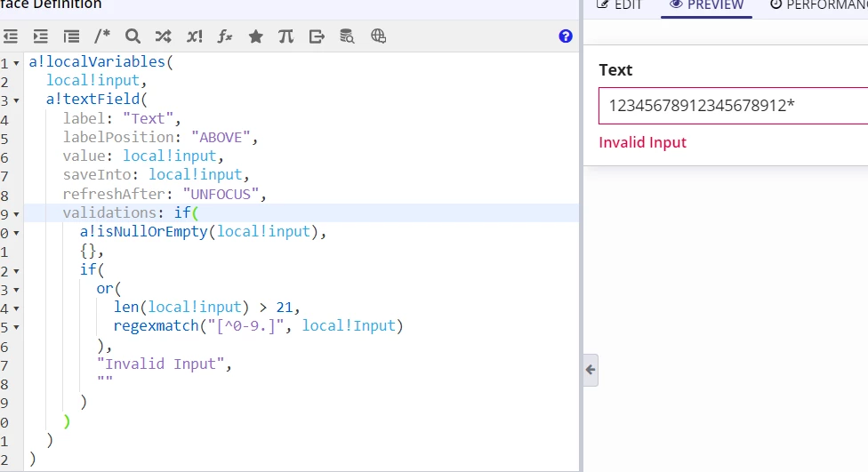Collapse the a!isNullOrEmpty line fold arrow
This screenshot has width=868, height=472.
click(16, 233)
